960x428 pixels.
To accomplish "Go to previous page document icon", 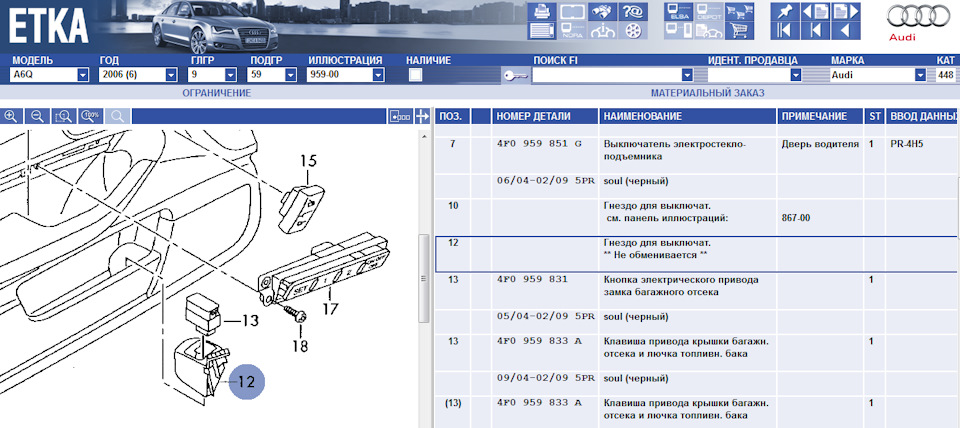I will [x=815, y=11].
